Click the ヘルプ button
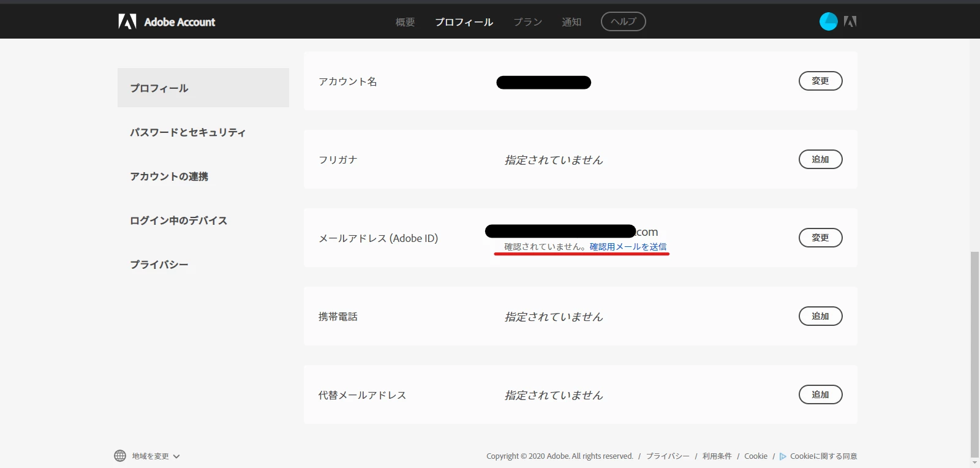The width and height of the screenshot is (980, 468). (623, 21)
